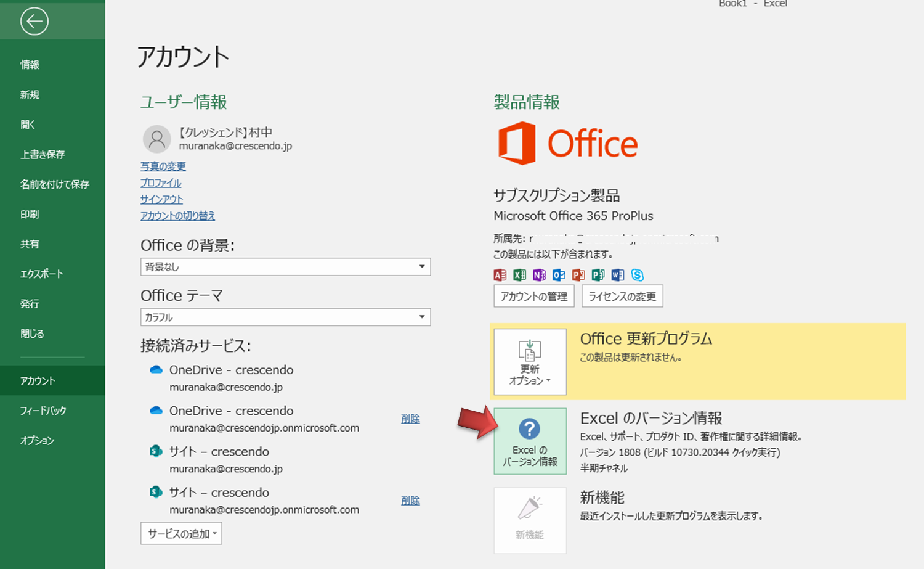Click 削除 link for サイト onmicrosoft.com service

tap(410, 501)
